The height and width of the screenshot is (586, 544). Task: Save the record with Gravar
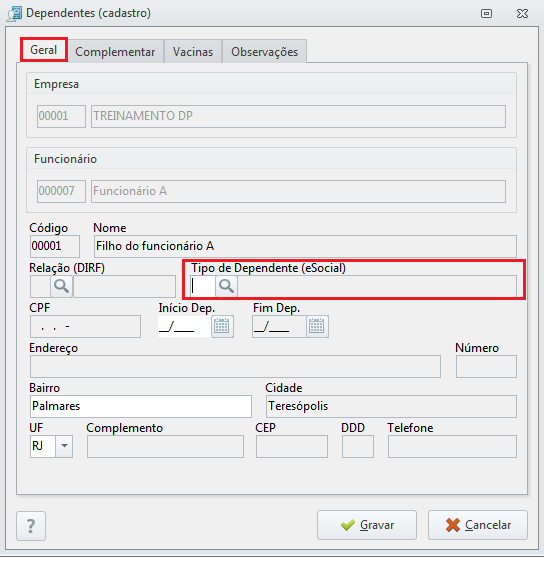[367, 525]
